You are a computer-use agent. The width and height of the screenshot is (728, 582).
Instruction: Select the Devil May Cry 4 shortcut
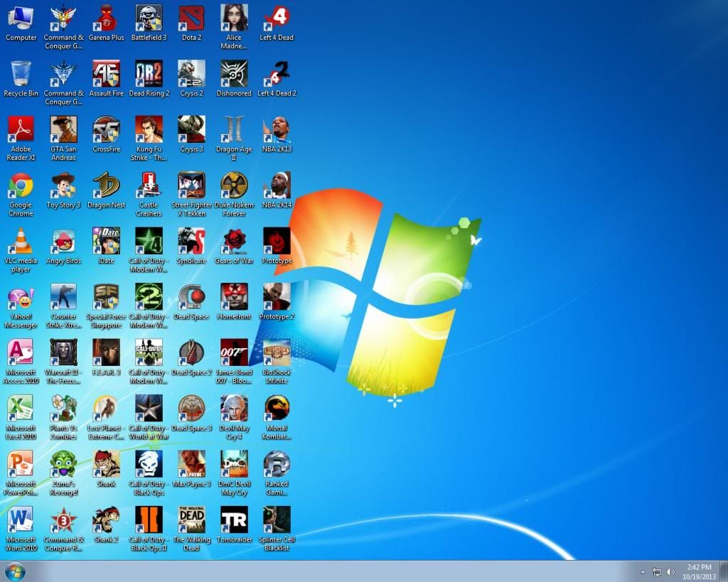click(x=234, y=417)
